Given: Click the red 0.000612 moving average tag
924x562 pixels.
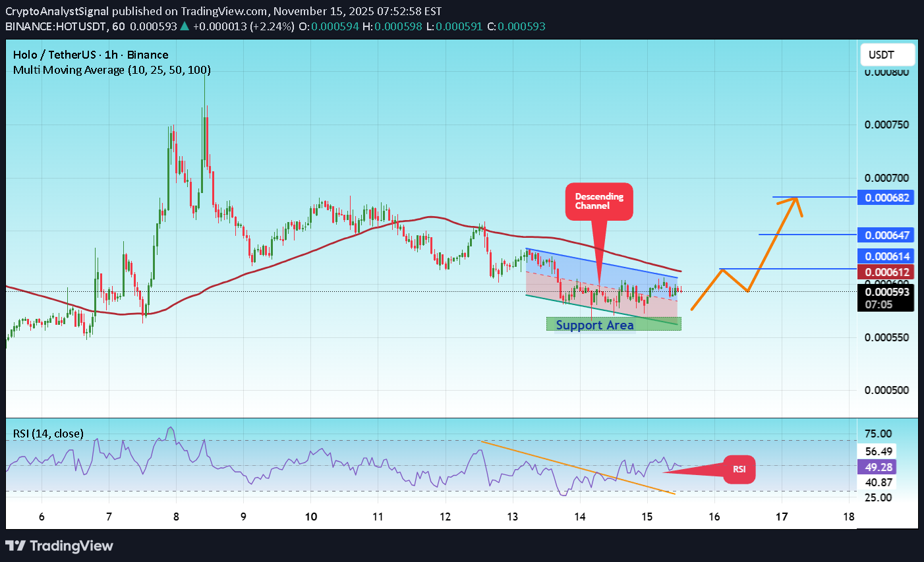Looking at the screenshot, I should click(885, 272).
